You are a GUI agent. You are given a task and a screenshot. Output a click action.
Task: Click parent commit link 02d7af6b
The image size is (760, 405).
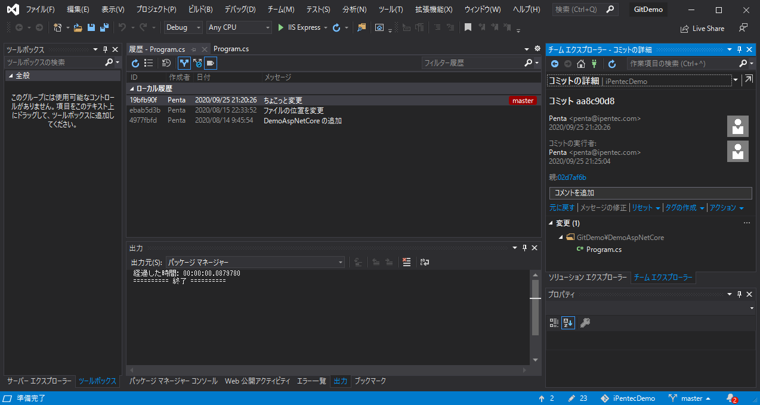pos(572,177)
